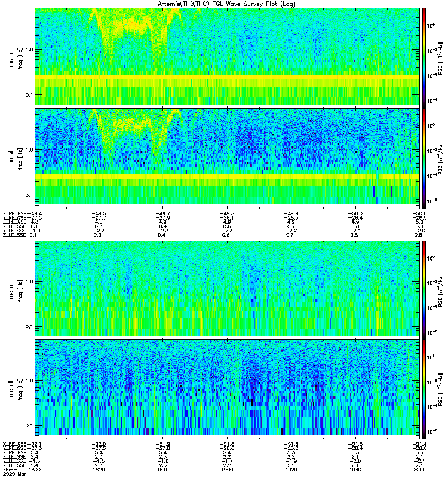
Task: Click the 'PSD [nT²/Hz]' label of the bottom color bar
Action: click(x=441, y=390)
